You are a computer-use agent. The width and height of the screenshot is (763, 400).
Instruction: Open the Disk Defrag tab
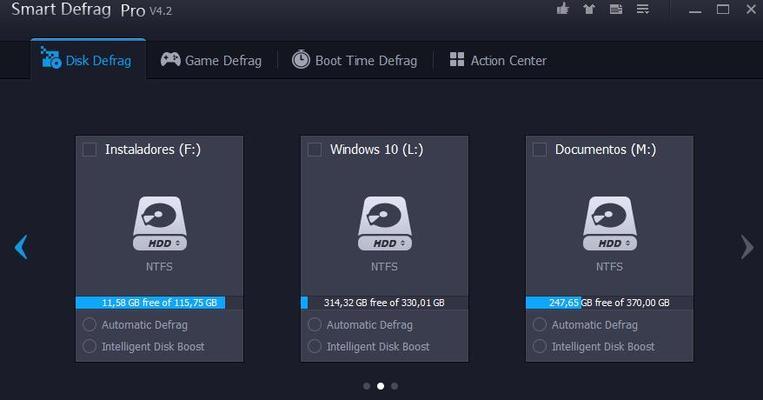click(x=88, y=60)
